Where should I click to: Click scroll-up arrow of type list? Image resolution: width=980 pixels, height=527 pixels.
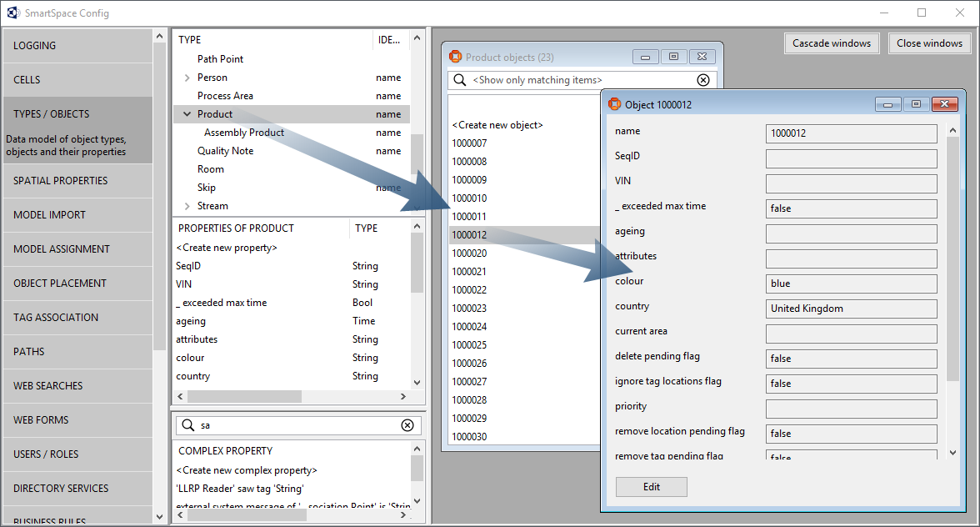click(x=417, y=38)
